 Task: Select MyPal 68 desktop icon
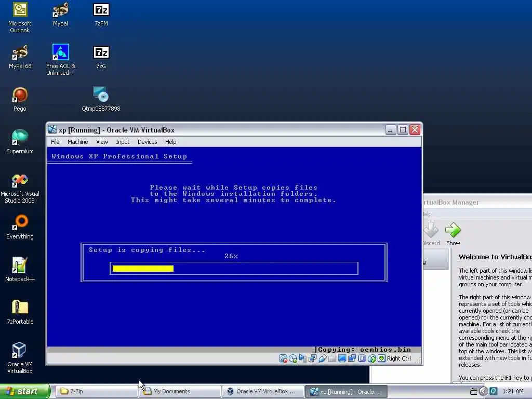coord(20,57)
